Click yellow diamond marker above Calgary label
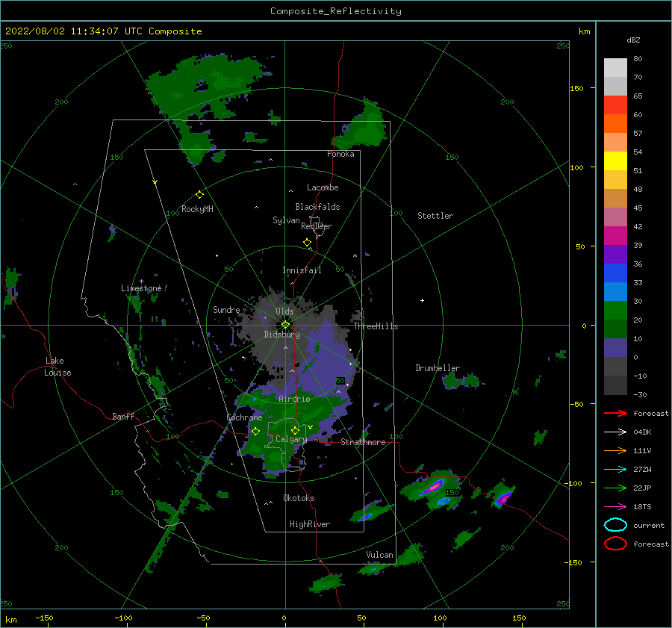The height and width of the screenshot is (628, 672). click(x=295, y=430)
